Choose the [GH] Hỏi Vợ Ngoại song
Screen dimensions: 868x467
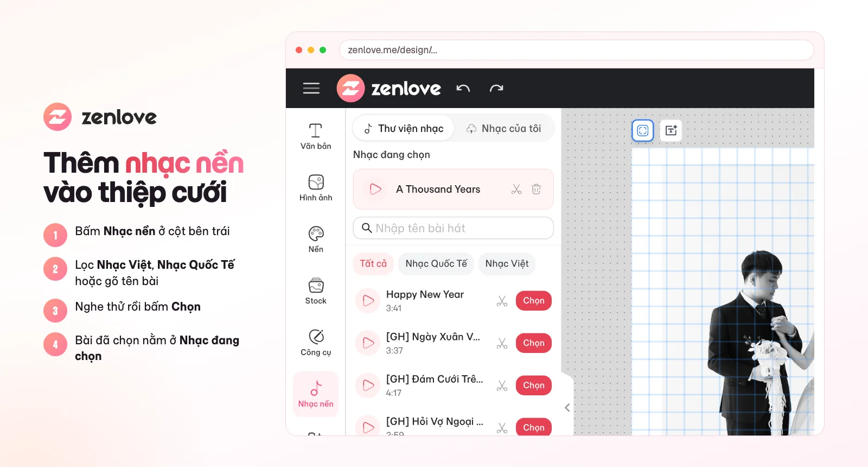(534, 427)
